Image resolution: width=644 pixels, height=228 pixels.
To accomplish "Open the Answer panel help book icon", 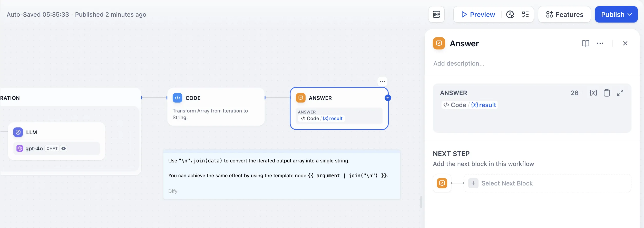I will click(x=586, y=44).
